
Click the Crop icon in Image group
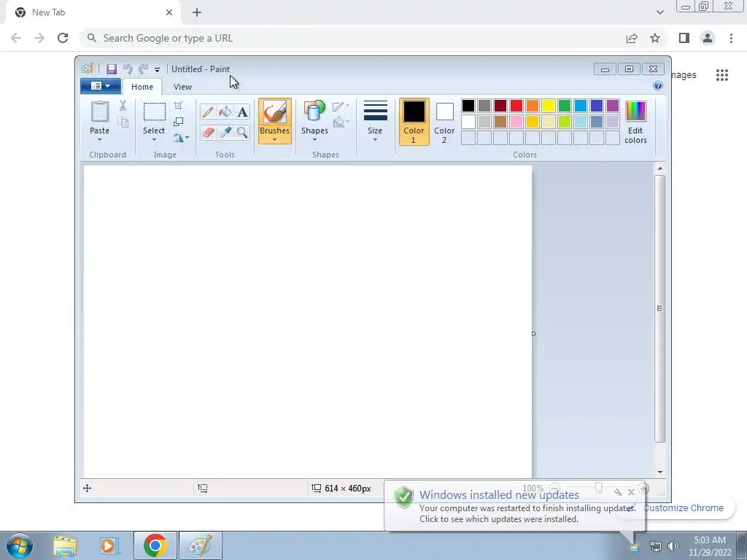(178, 106)
